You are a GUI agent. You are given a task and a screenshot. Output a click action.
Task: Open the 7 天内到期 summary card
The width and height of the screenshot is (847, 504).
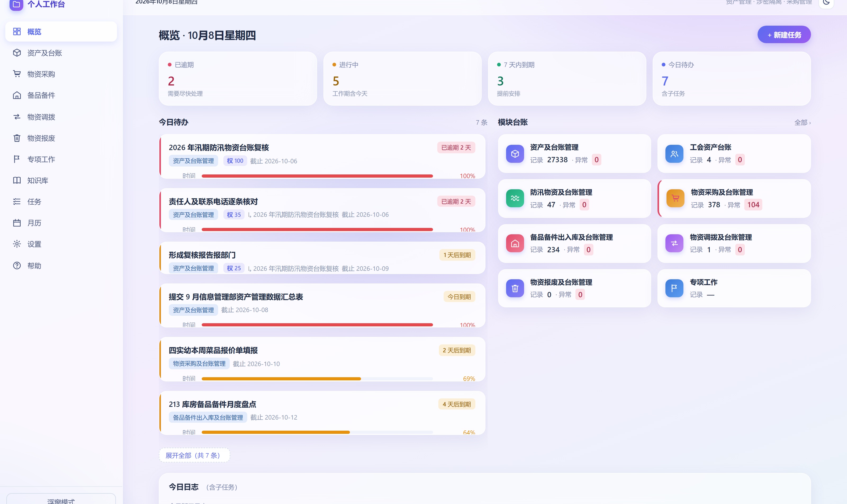point(567,78)
